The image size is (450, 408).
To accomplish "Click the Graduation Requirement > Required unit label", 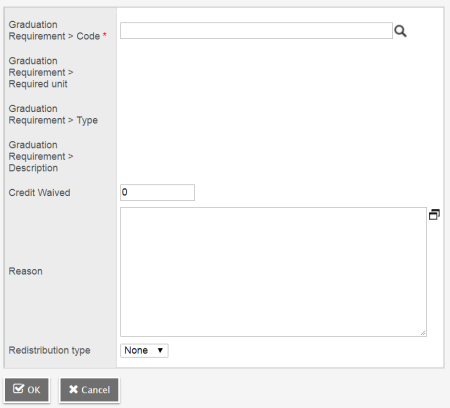I will 41,72.
